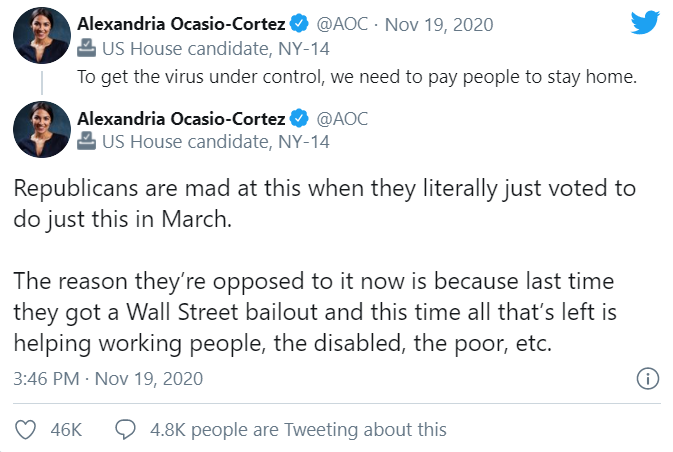The width and height of the screenshot is (673, 452).
Task: Open '4.8K people are Tweeting about this'
Action: [x=298, y=430]
